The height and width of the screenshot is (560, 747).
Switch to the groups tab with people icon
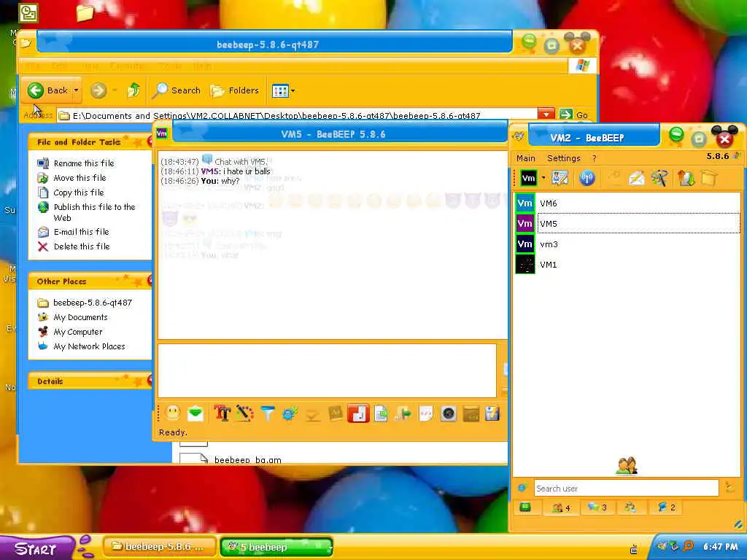click(630, 507)
